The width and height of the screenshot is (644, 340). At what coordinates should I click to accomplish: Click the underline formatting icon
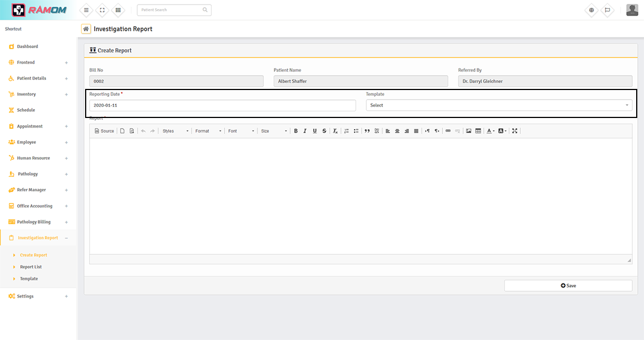pos(315,131)
